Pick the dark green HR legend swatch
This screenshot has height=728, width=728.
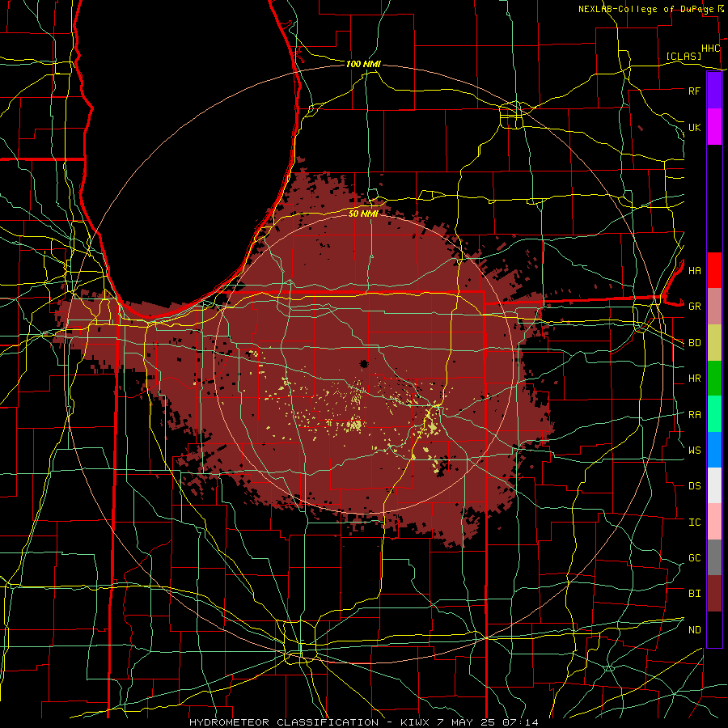714,379
